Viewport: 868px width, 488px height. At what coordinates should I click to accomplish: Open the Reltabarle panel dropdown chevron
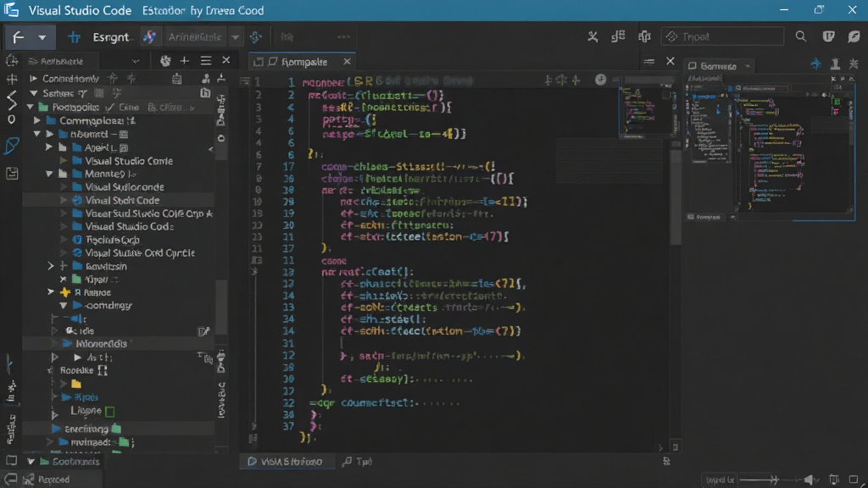pyautogui.click(x=136, y=61)
